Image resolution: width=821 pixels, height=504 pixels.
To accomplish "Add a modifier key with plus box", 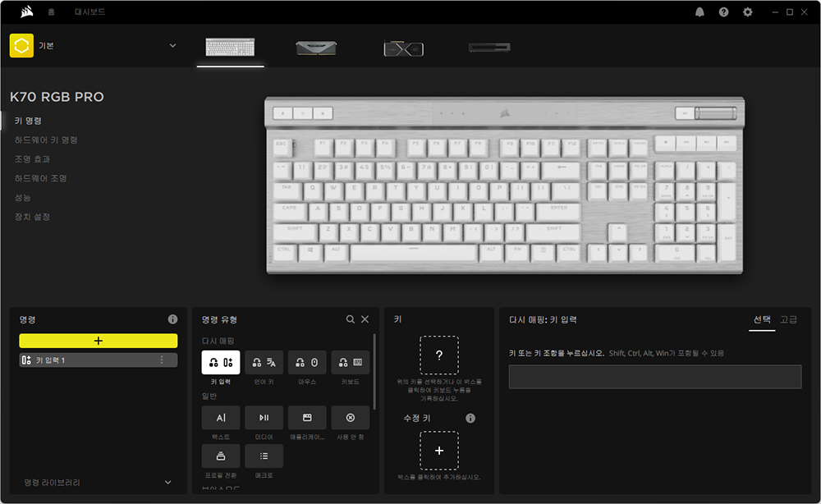I will pos(438,451).
